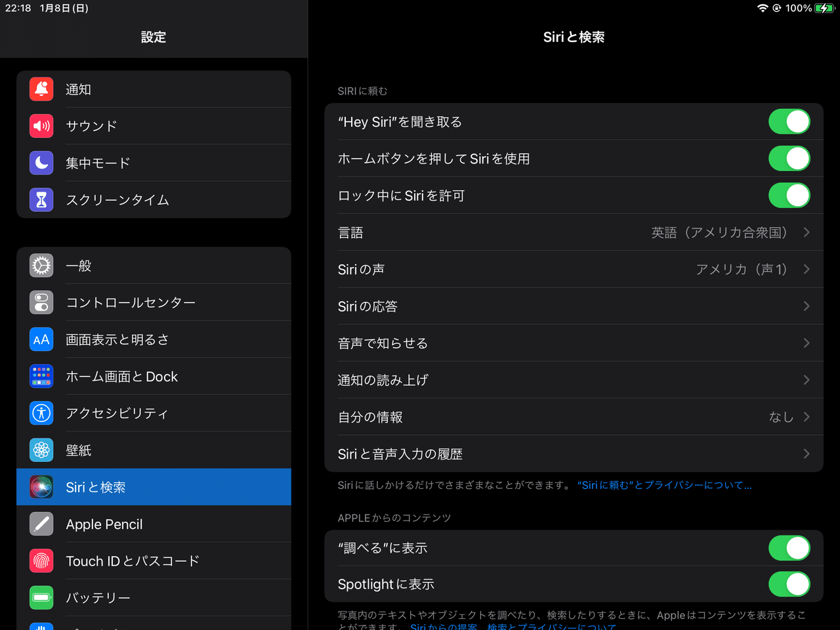Open 通知の読み上げ chevron
840x630 pixels.
(807, 380)
